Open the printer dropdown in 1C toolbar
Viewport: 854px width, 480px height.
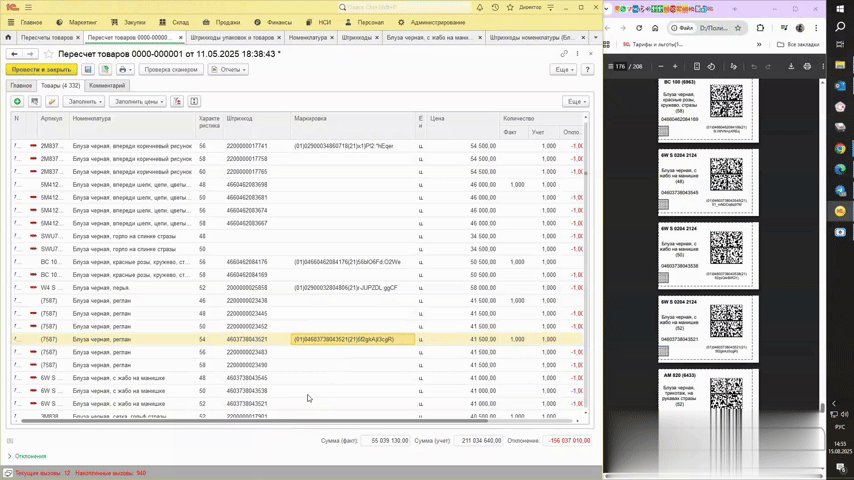click(x=125, y=70)
